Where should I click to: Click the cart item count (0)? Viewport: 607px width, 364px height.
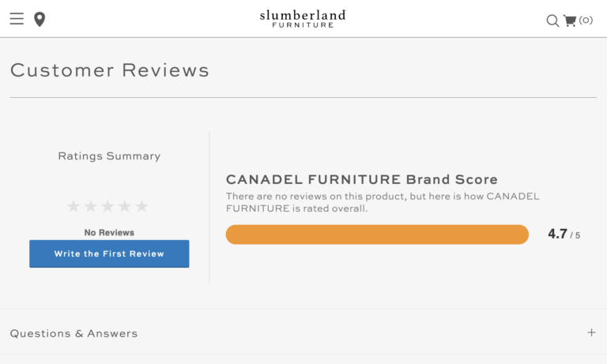tap(586, 21)
